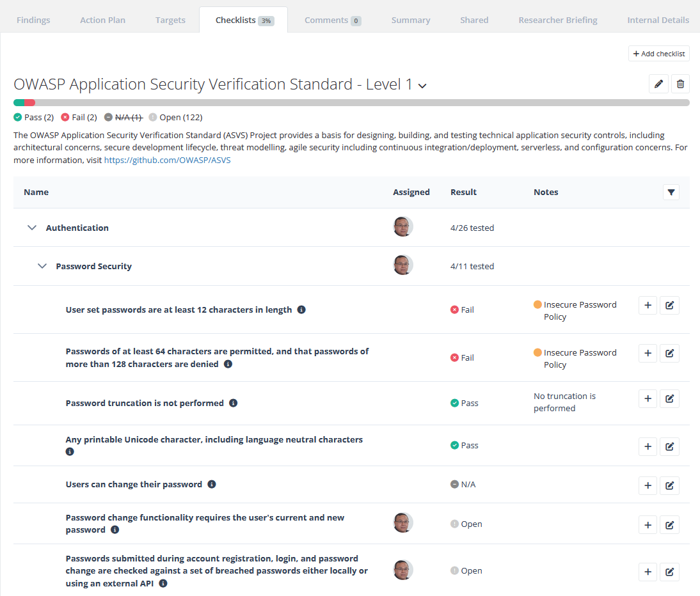Change Open result for breached passwords item
The width and height of the screenshot is (700, 596).
(466, 570)
